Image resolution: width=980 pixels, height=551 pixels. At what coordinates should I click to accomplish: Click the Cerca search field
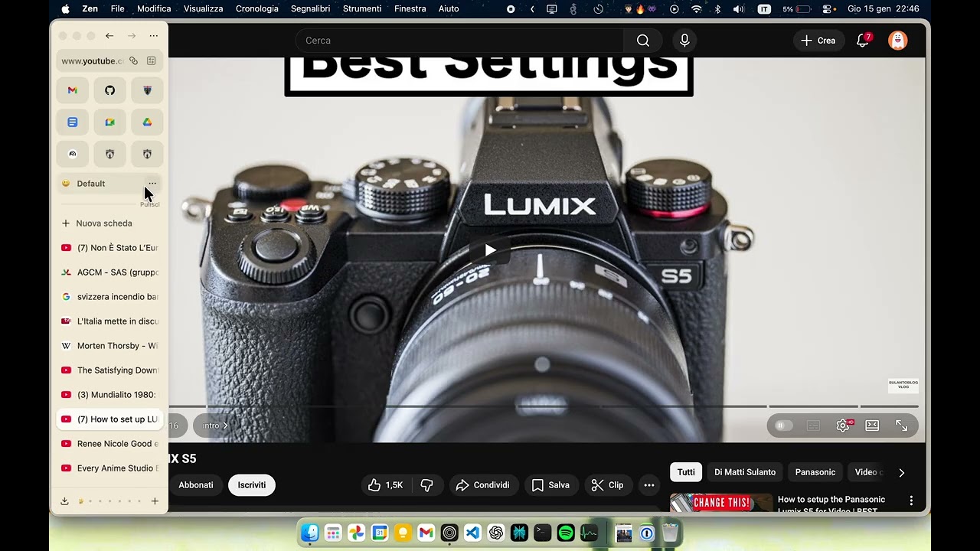[x=459, y=41]
